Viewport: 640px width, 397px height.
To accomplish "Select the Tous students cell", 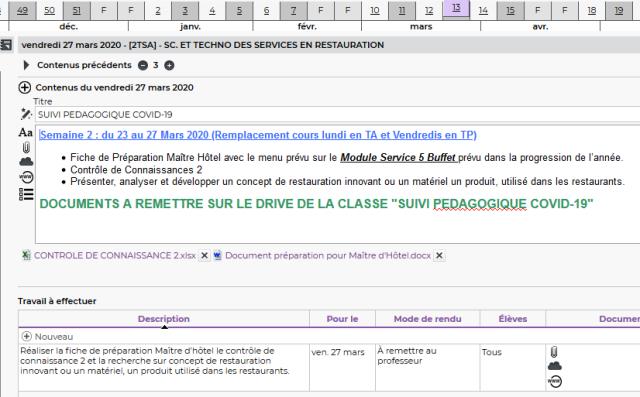I will [513, 367].
